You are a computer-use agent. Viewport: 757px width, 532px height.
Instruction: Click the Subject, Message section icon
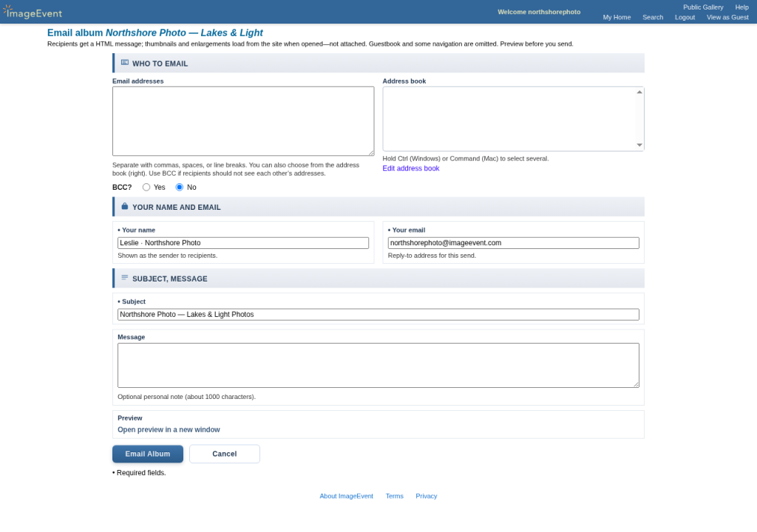pos(124,278)
